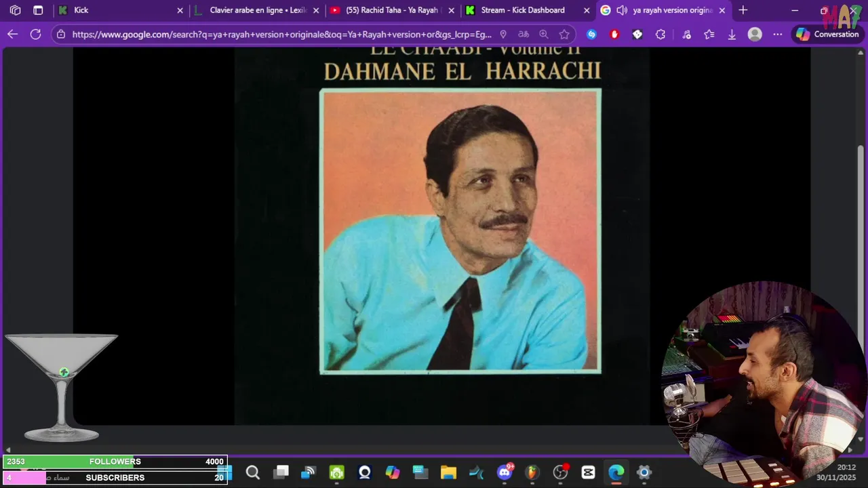This screenshot has height=488, width=868.
Task: Open Discord from the taskbar
Action: 505,472
